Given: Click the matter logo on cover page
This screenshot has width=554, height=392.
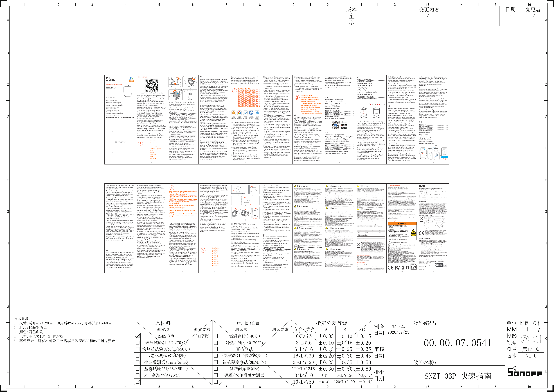Looking at the screenshot, I should click(120, 142).
